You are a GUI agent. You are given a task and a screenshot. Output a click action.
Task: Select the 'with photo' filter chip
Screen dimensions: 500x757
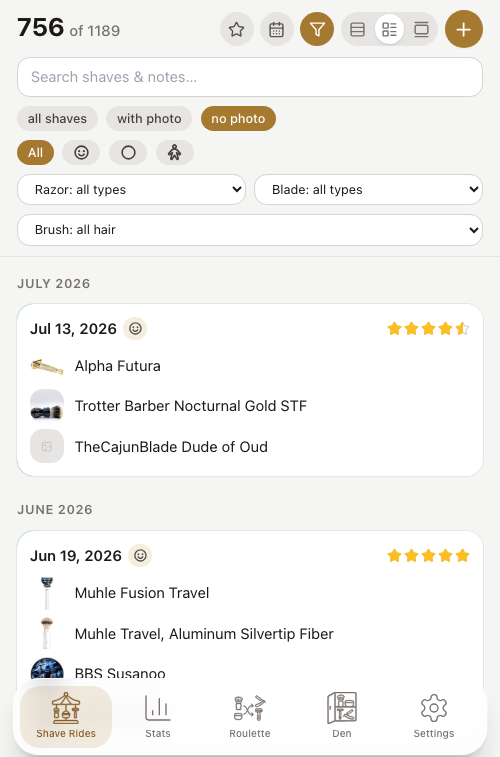(x=149, y=119)
